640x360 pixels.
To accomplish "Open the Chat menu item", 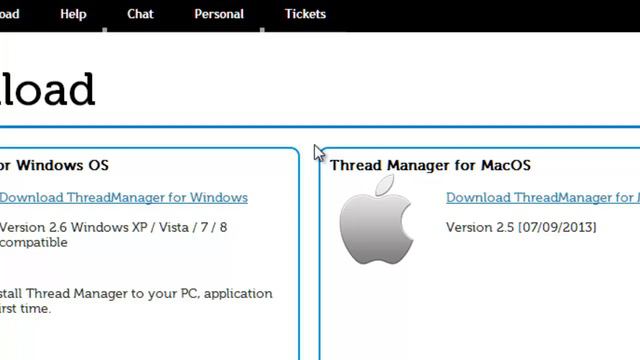I will (x=140, y=14).
